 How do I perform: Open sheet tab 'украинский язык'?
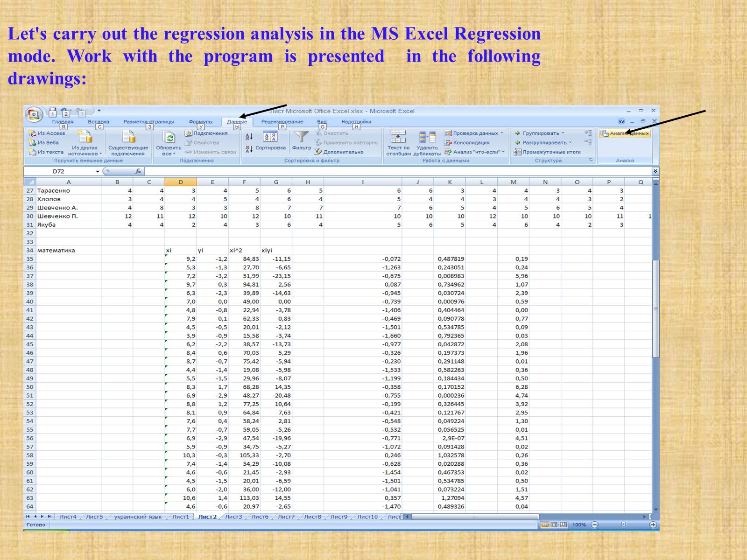pos(138,517)
